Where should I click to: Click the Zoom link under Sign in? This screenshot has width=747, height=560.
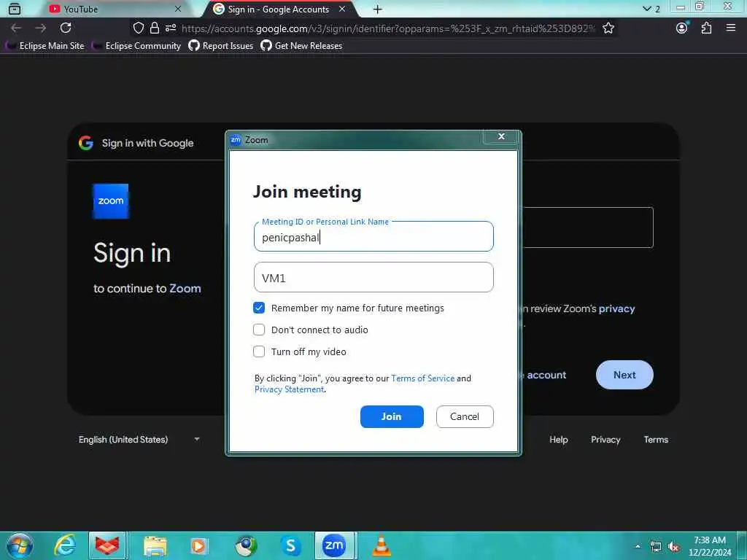click(185, 289)
